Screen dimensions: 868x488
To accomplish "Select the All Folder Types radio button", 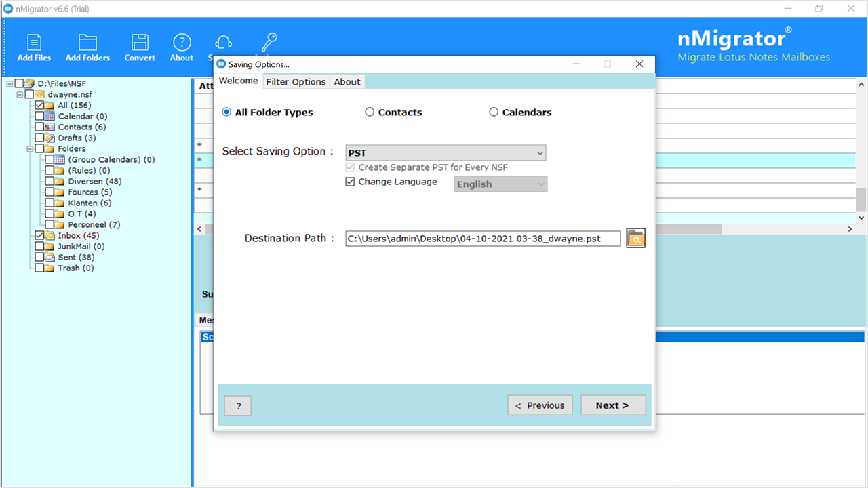I will point(226,113).
